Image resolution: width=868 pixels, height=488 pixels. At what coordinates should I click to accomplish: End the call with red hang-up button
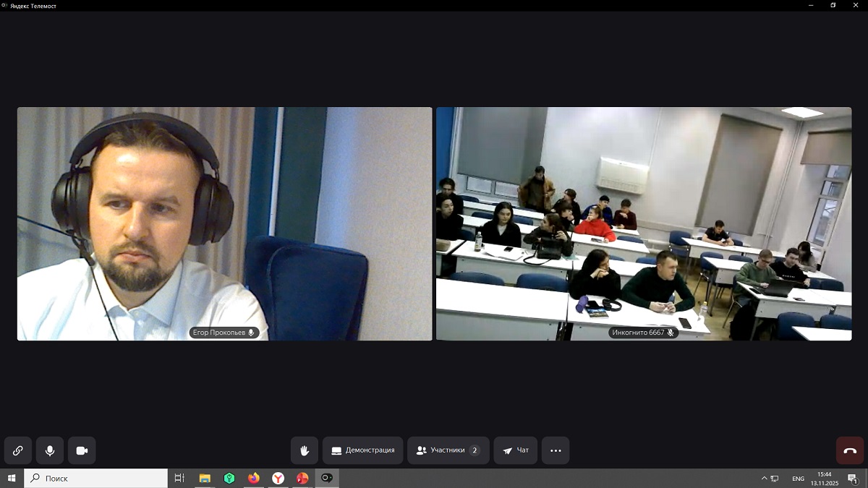point(850,450)
